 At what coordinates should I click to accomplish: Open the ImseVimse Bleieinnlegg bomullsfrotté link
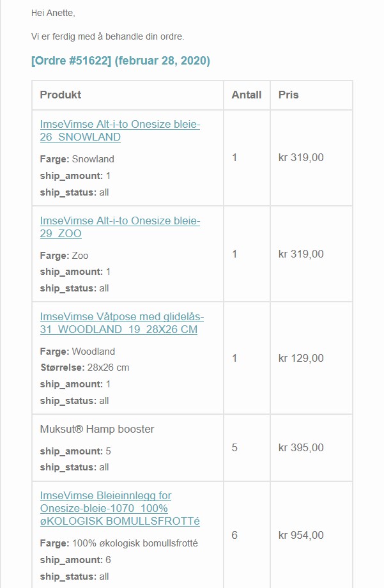(x=120, y=508)
